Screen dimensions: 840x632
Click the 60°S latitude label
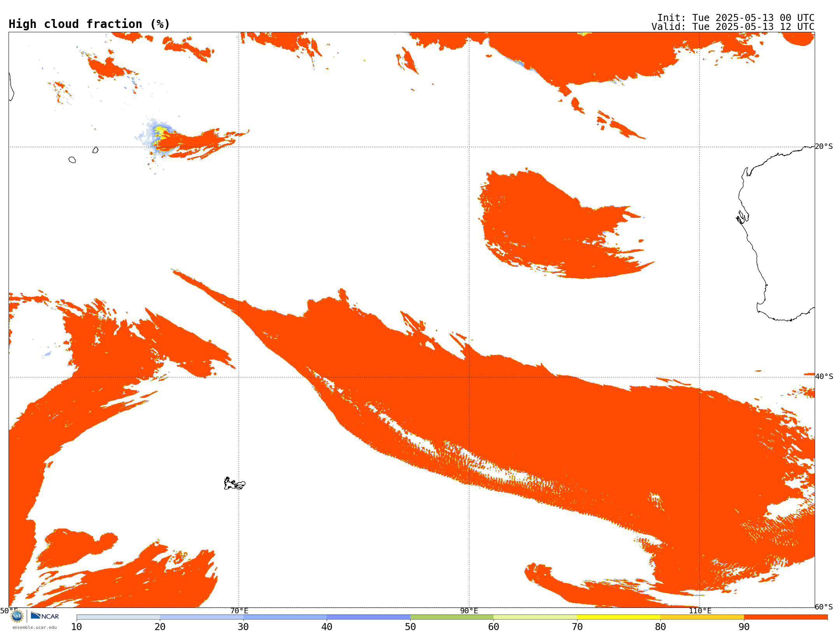click(x=824, y=607)
